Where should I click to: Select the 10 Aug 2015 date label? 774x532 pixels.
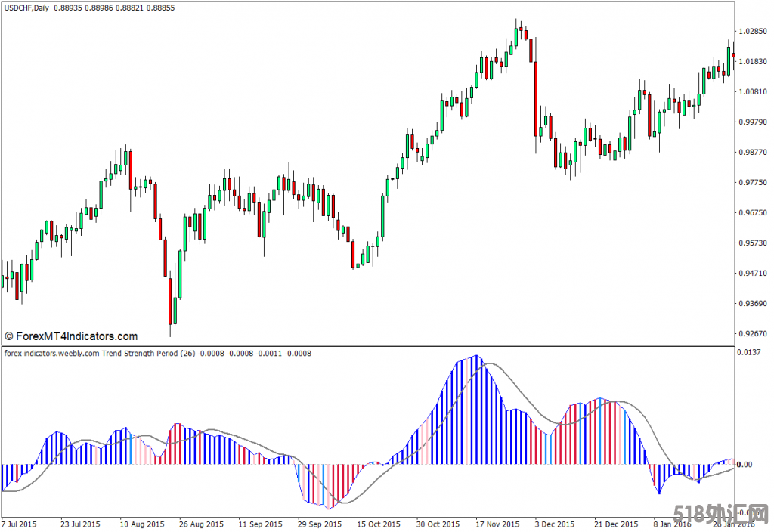[144, 524]
